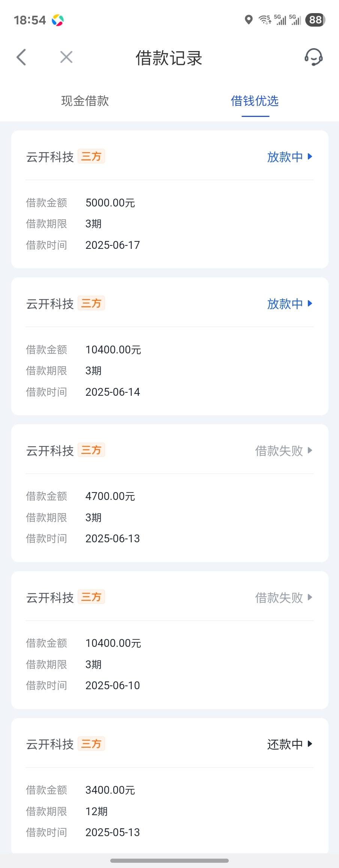339x868 pixels.
Task: Tap the 三方 tag on 2025-06-13 loan
Action: tap(91, 450)
